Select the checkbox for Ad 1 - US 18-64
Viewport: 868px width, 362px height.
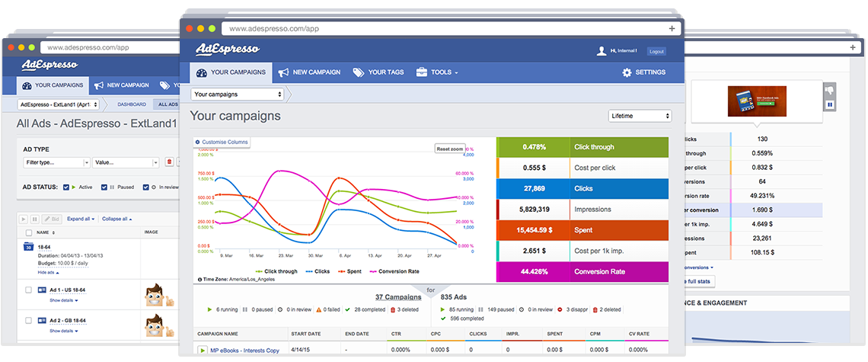[28, 290]
